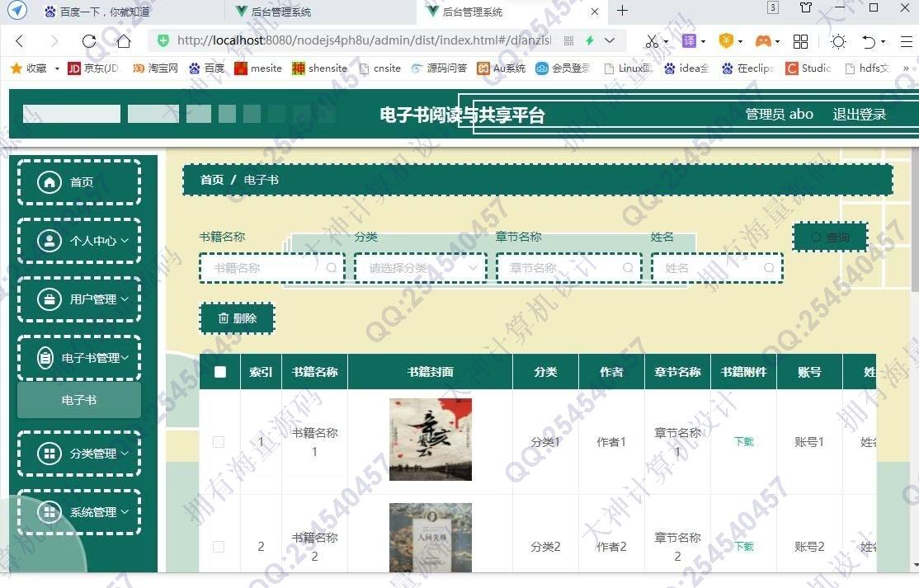Screen dimensions: 919x588
Task: Open address bar dropdown arrow
Action: click(610, 40)
